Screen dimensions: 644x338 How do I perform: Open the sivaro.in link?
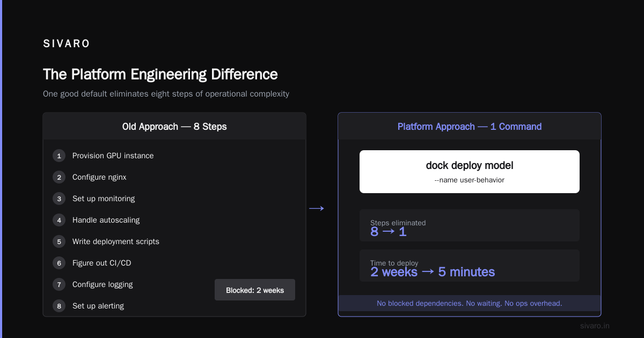(595, 326)
